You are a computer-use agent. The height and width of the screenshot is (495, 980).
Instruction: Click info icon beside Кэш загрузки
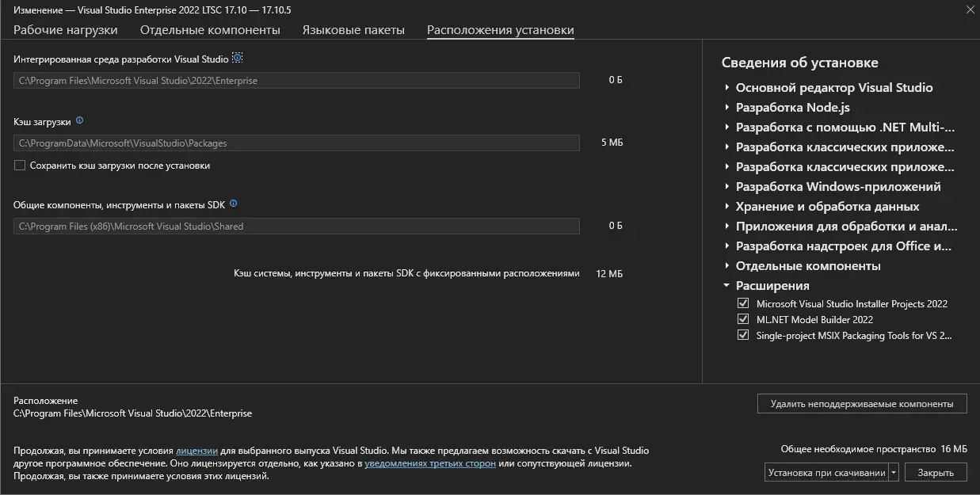[79, 121]
